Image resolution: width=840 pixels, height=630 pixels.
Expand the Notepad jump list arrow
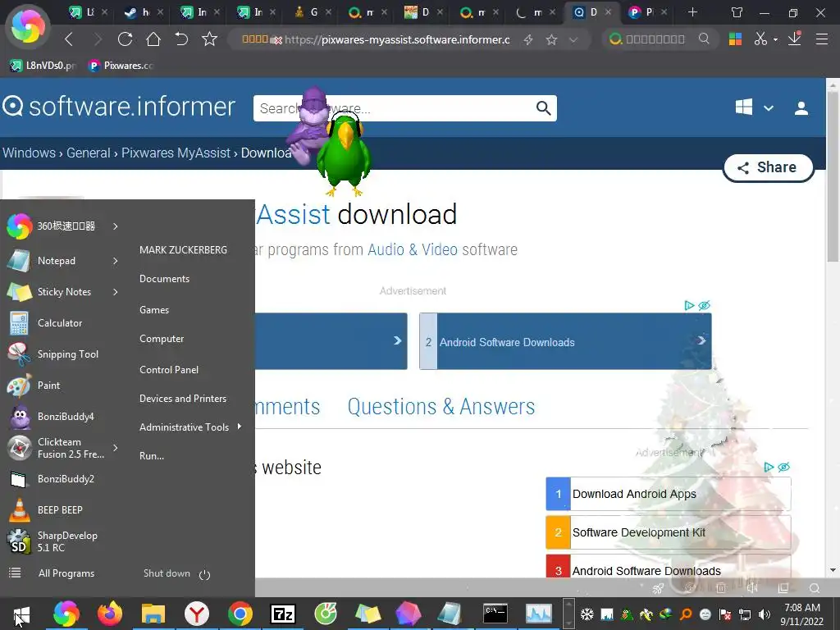115,261
